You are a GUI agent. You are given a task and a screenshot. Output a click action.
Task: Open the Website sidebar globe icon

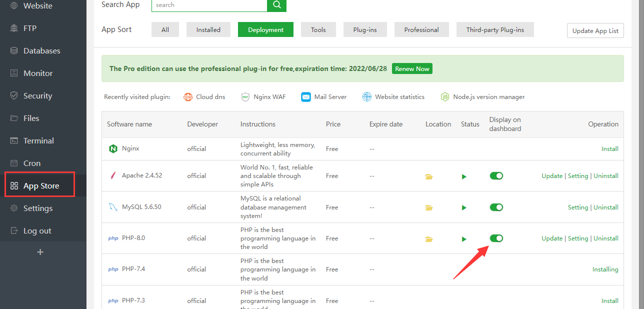click(x=14, y=6)
